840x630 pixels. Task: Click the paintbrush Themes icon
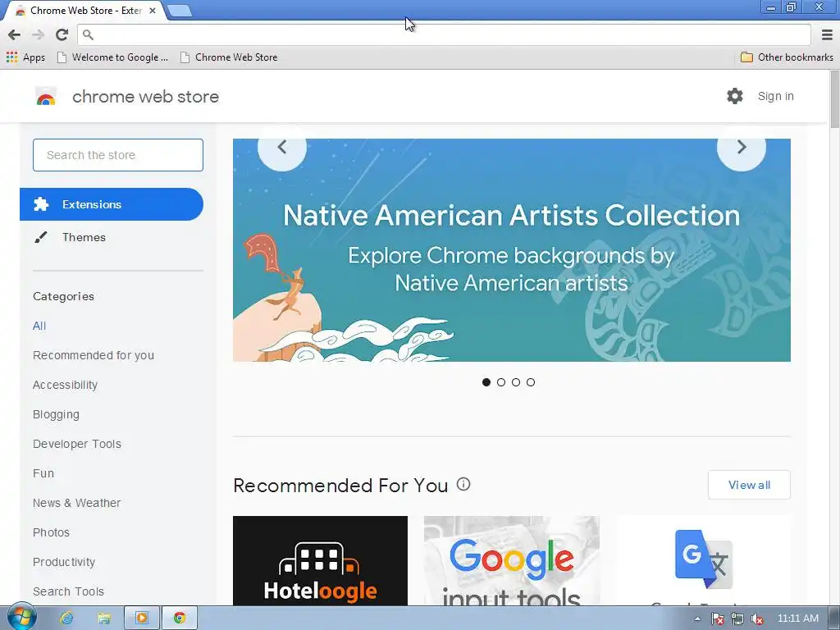(x=41, y=237)
